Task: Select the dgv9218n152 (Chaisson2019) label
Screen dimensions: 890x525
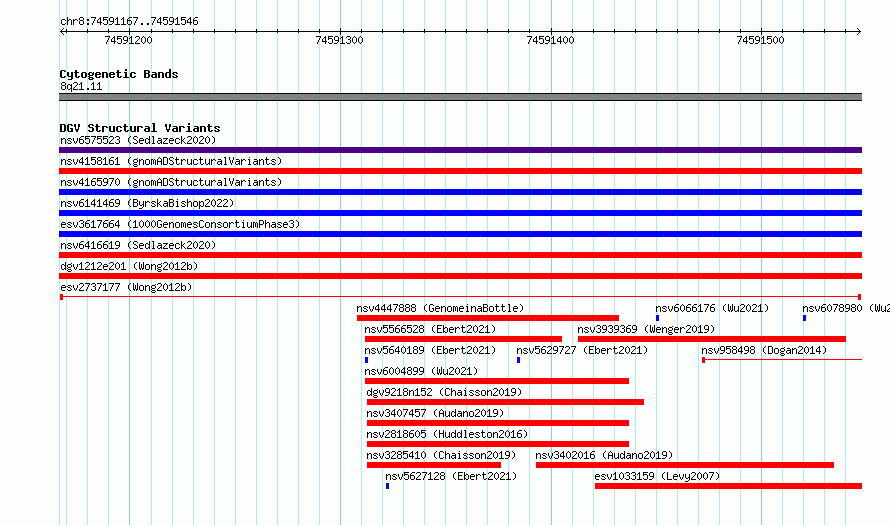Action: click(x=444, y=392)
